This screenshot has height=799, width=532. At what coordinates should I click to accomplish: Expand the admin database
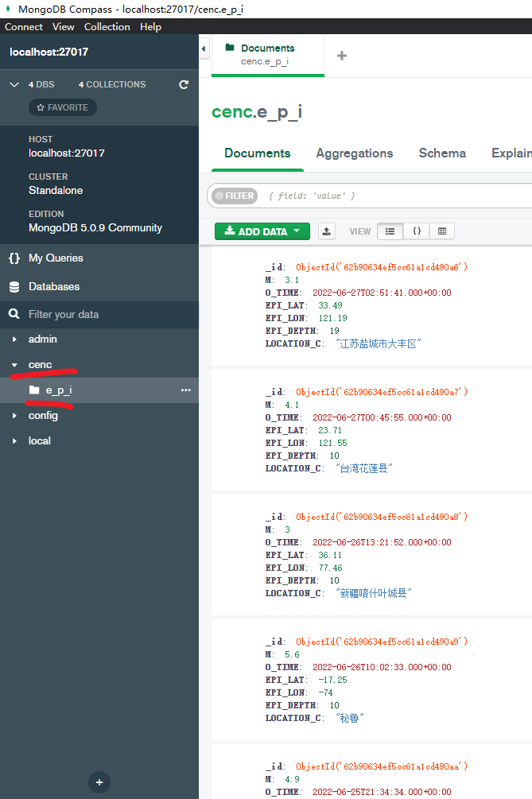pyautogui.click(x=14, y=339)
